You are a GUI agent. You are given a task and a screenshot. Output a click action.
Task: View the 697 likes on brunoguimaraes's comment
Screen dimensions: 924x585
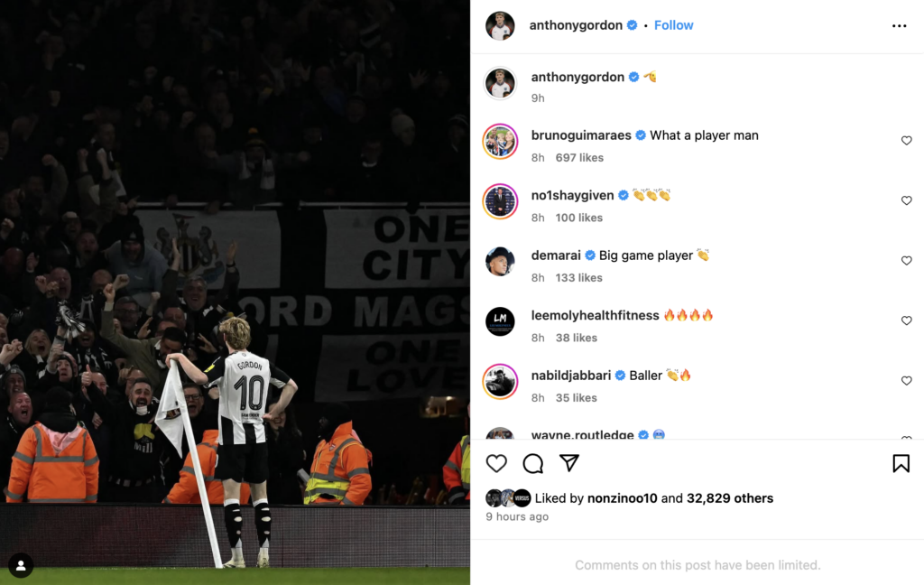pos(579,157)
